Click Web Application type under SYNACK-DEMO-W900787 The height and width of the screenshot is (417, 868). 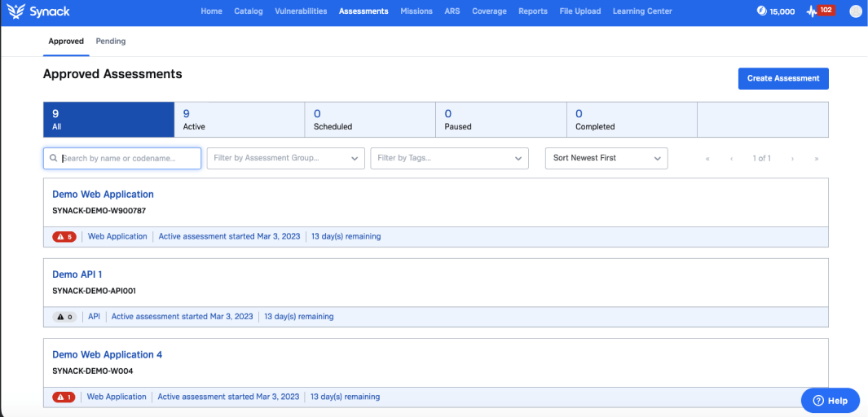pos(117,237)
